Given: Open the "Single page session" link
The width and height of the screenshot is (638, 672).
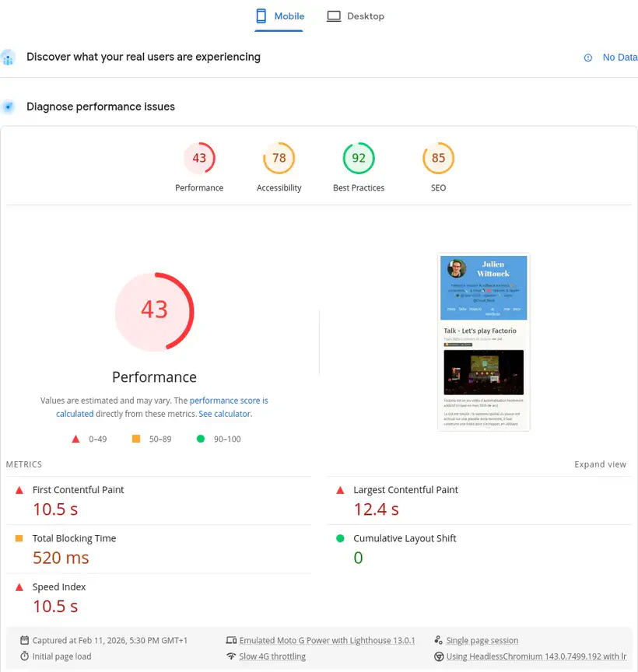Looking at the screenshot, I should point(482,640).
